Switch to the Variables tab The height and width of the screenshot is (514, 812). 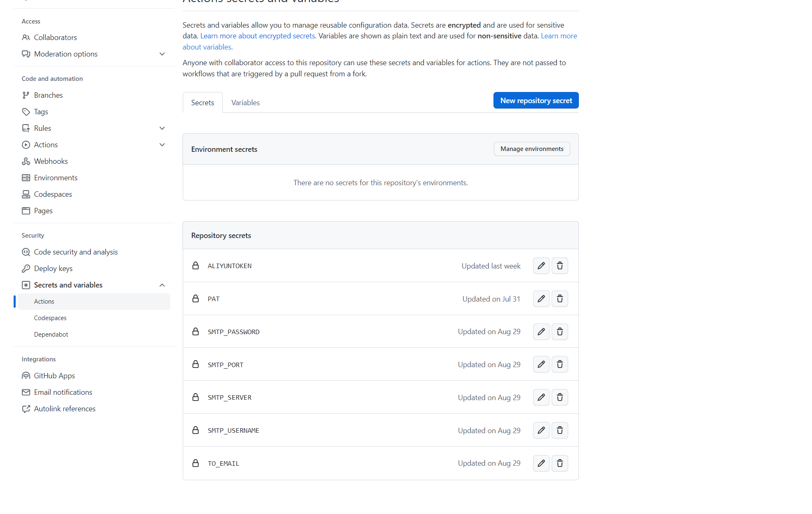point(245,102)
